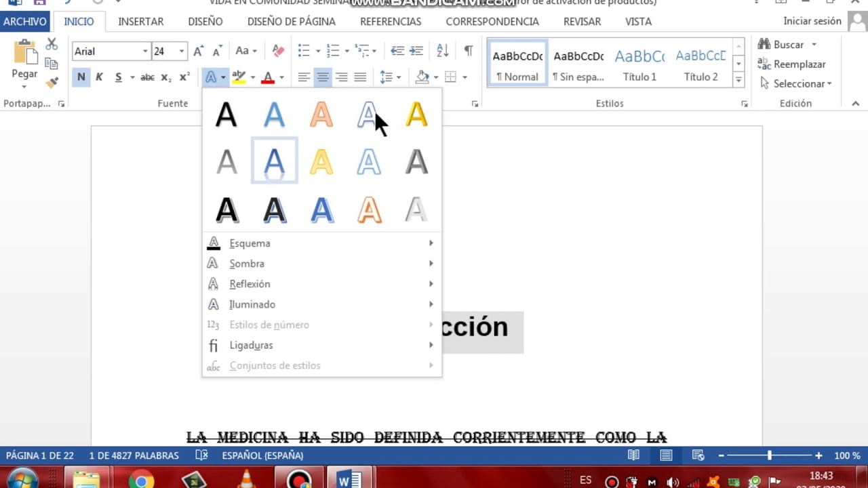
Task: Toggle italic formatting with the K icon
Action: point(98,77)
